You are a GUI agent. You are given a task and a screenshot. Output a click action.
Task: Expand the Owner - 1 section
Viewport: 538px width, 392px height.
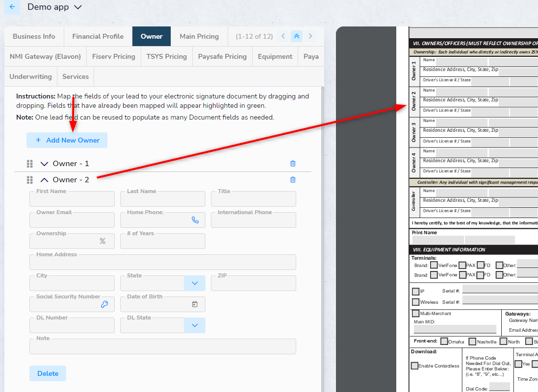pos(45,164)
